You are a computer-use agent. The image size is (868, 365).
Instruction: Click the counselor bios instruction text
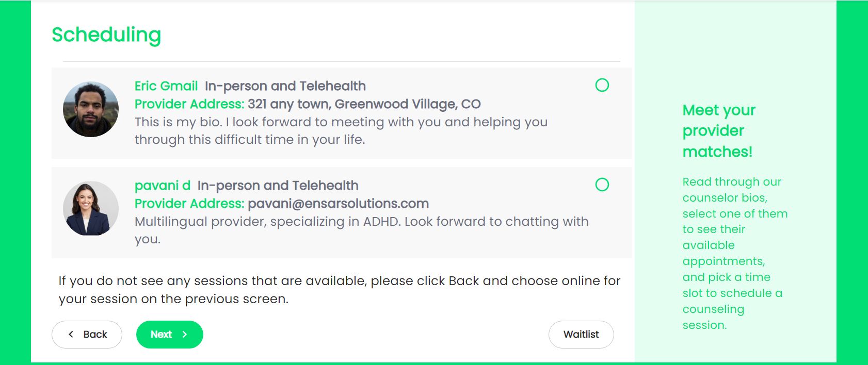pos(735,254)
